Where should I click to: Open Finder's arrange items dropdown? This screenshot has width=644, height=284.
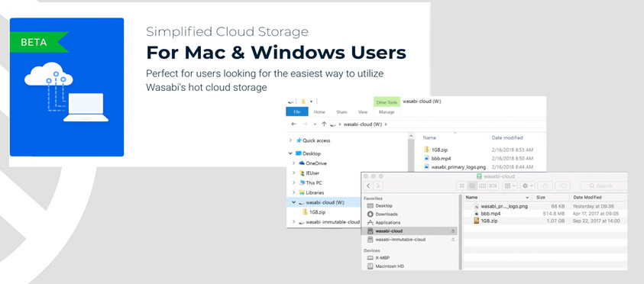tap(510, 186)
